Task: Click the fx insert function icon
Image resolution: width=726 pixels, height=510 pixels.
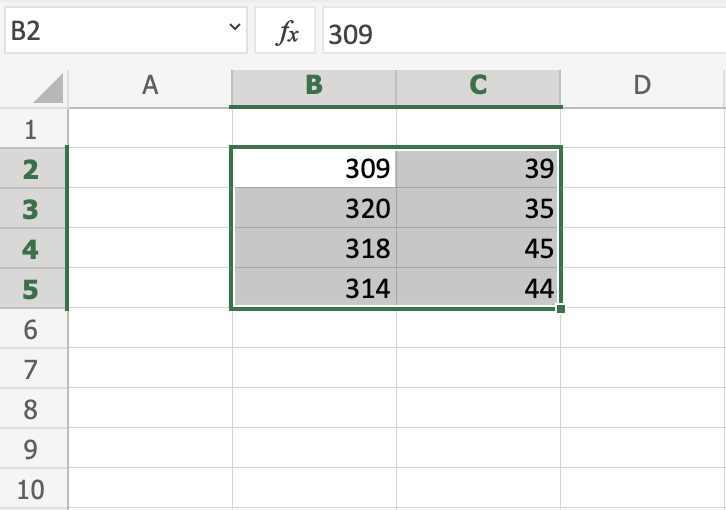Action: click(x=287, y=34)
